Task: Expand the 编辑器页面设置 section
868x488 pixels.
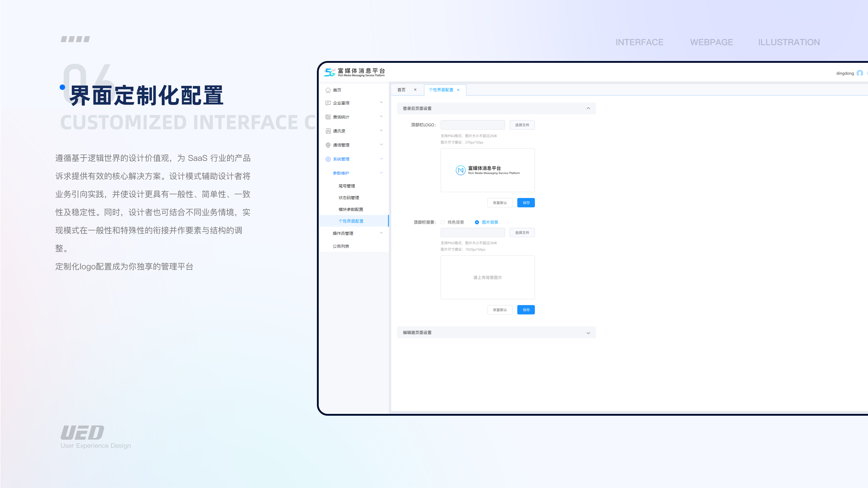Action: coord(588,333)
